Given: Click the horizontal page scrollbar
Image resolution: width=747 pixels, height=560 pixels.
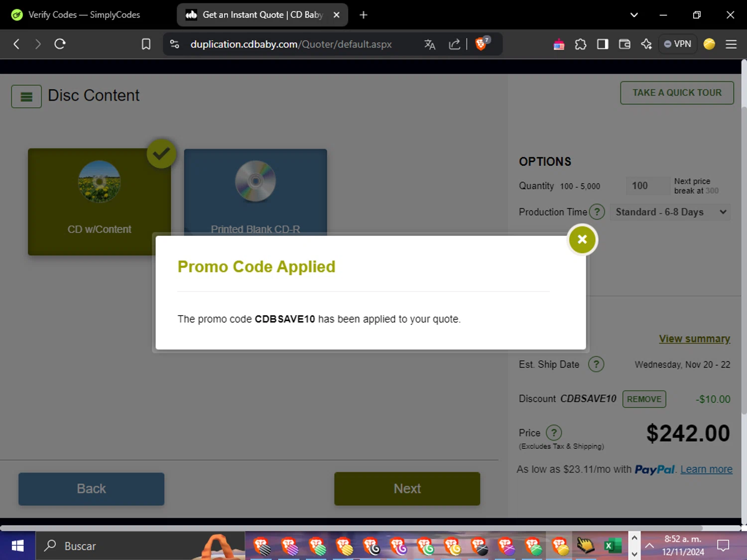Looking at the screenshot, I should pyautogui.click(x=351, y=528).
